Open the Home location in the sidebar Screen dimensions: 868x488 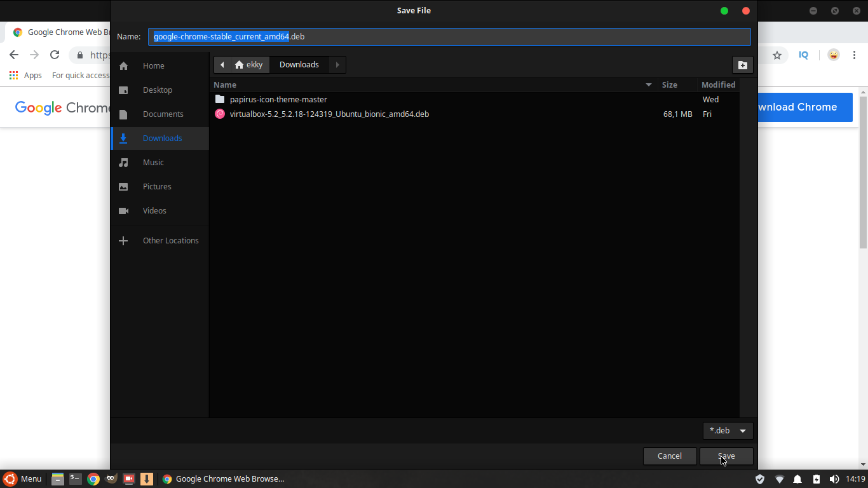[x=160, y=66]
